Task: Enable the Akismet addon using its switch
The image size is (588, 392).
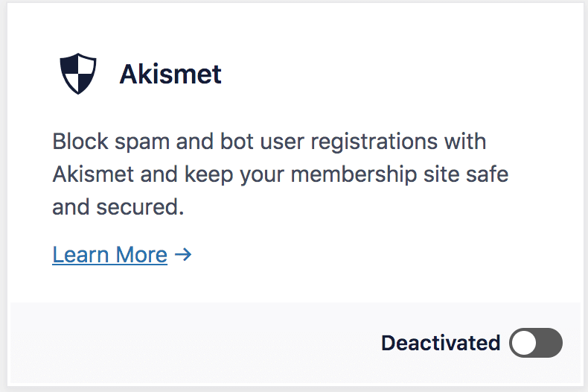Action: click(535, 342)
